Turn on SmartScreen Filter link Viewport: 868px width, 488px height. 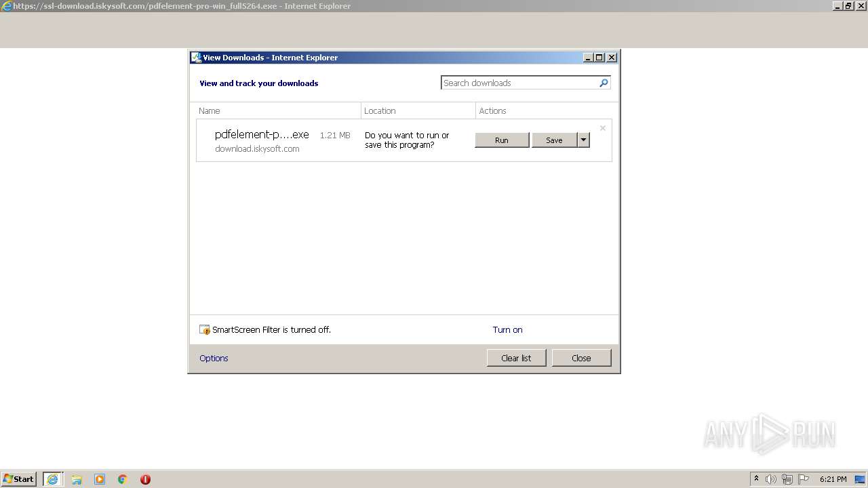507,330
